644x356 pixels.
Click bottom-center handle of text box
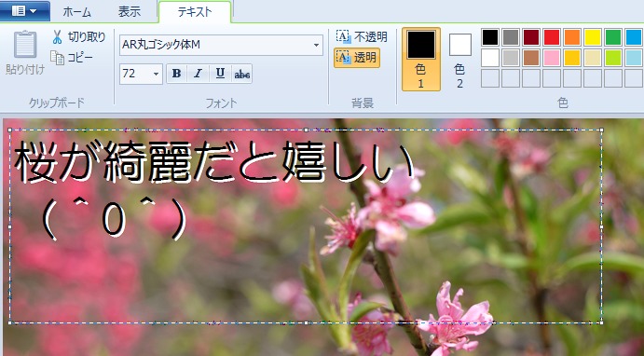click(306, 323)
